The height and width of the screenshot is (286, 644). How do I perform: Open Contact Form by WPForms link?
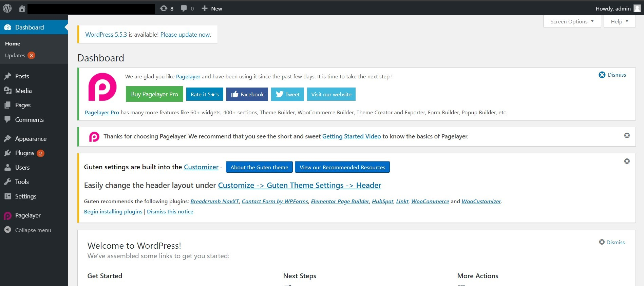point(275,201)
